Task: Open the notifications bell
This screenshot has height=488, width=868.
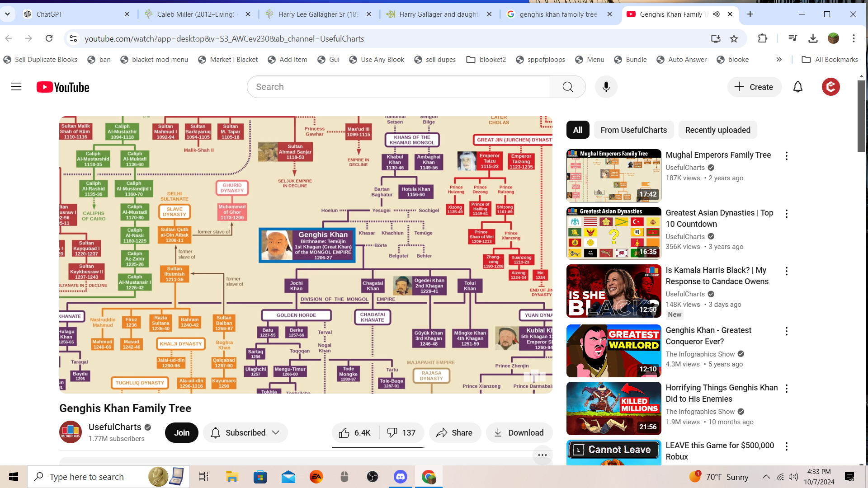Action: click(798, 87)
